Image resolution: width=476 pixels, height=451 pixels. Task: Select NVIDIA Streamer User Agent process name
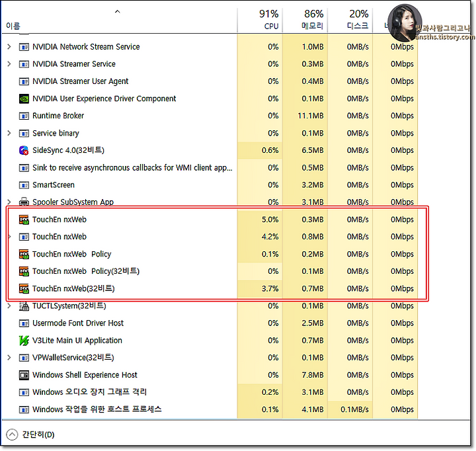pos(80,81)
